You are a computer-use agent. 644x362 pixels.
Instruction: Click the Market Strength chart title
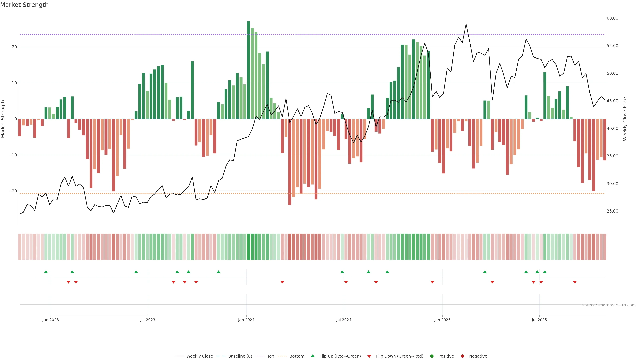[24, 5]
